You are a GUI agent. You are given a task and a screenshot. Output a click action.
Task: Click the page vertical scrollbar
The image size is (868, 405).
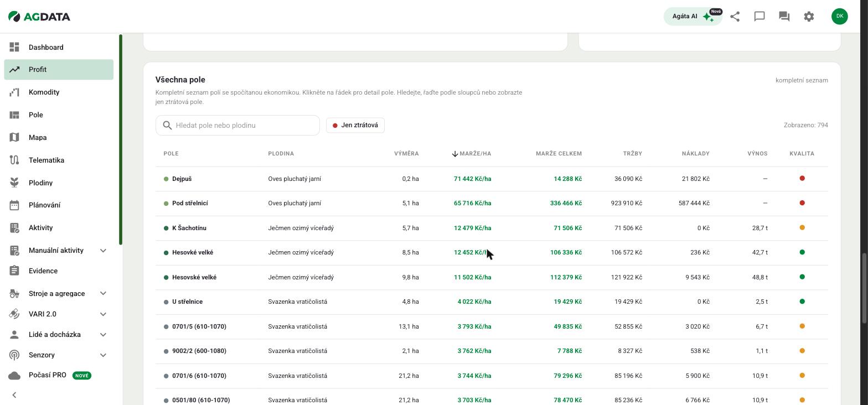point(864,288)
